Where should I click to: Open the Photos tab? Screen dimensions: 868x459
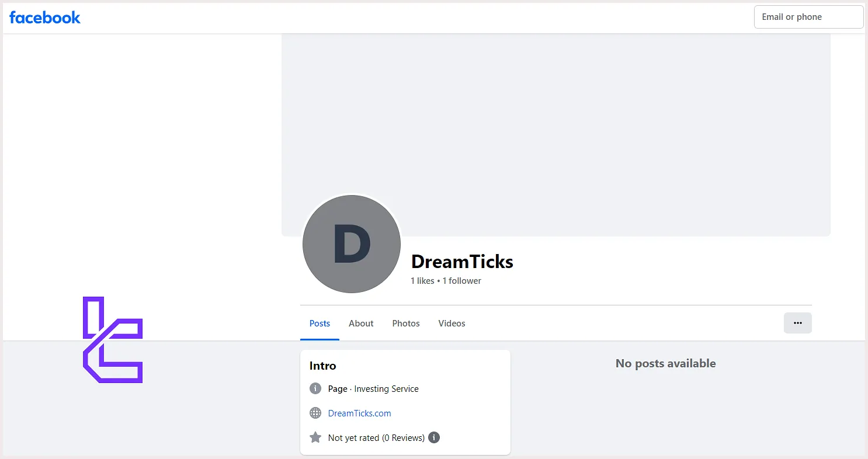(x=406, y=324)
